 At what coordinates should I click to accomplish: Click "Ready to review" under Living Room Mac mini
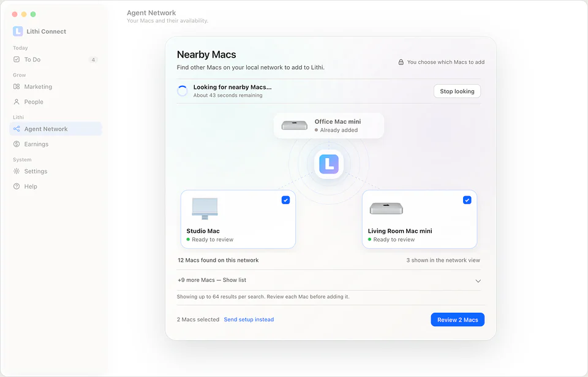[394, 240]
